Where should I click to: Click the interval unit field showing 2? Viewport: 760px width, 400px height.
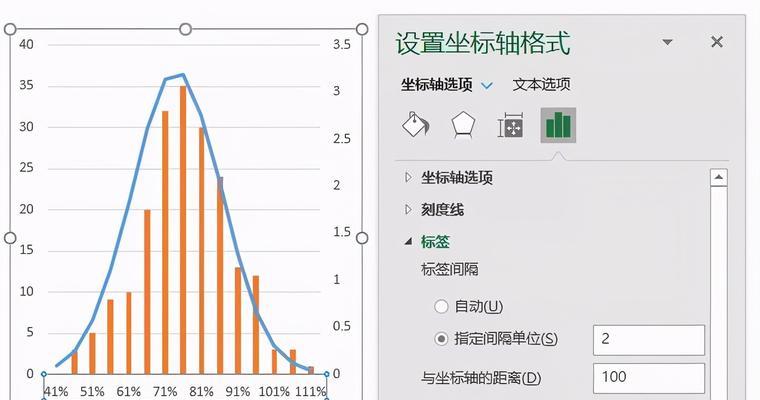pos(649,340)
